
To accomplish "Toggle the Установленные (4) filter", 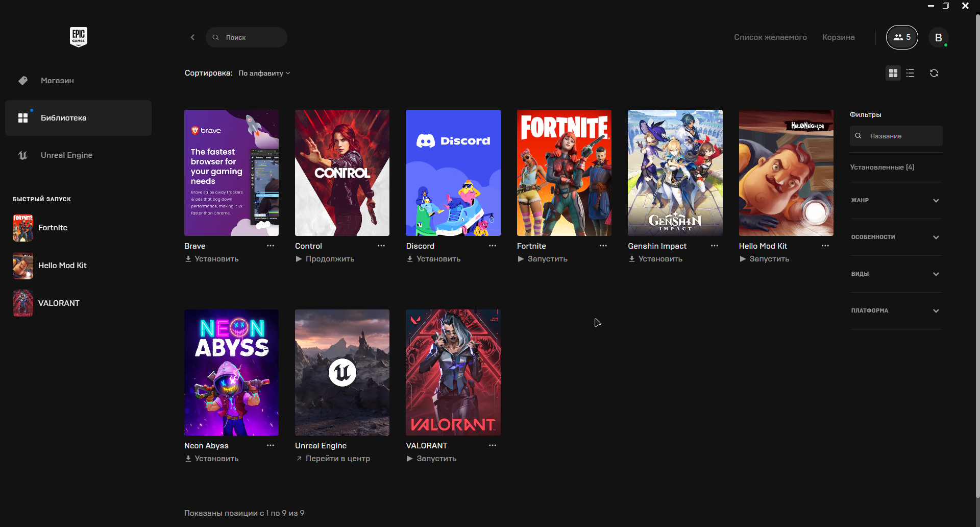I will pos(882,167).
